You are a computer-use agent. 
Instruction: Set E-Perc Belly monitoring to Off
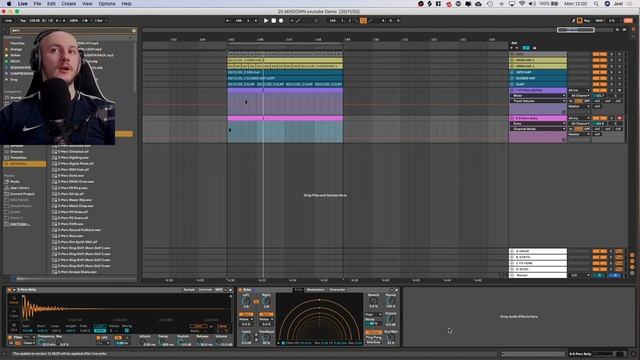pyautogui.click(x=587, y=129)
